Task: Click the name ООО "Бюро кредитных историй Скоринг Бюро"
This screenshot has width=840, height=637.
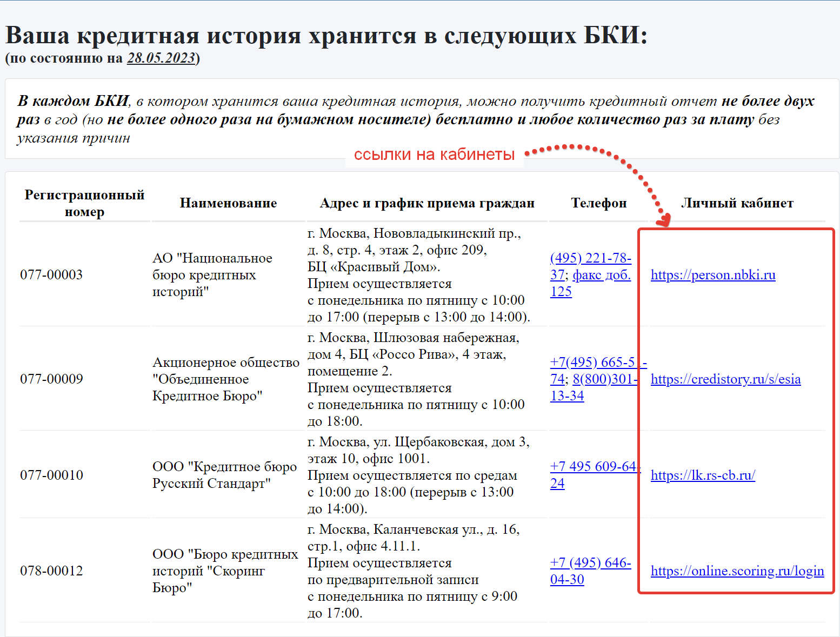Action: tap(225, 571)
